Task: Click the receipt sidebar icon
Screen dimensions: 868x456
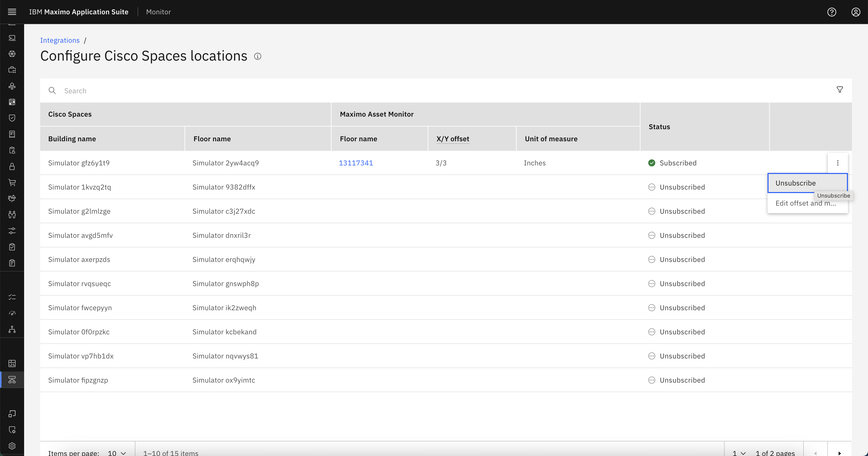Action: tap(12, 134)
